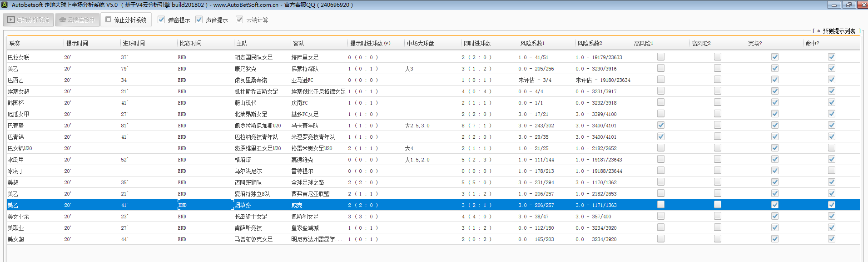The width and height of the screenshot is (868, 262).
Task: Click the stop square icon beside 停止分析系统
Action: (x=109, y=20)
